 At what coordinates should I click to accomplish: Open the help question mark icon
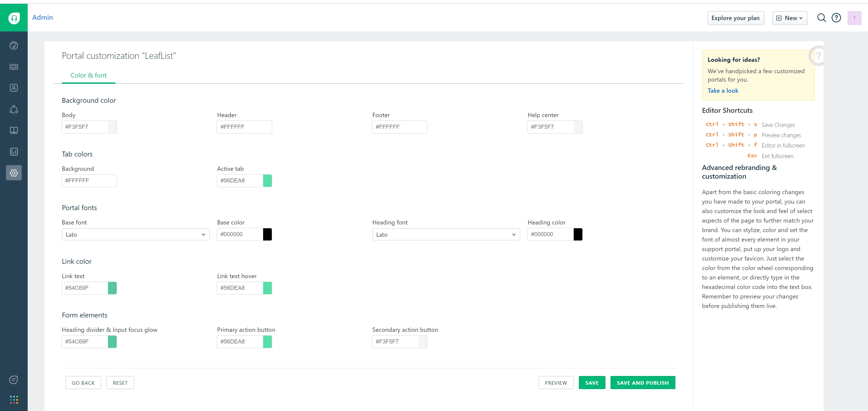pos(836,18)
